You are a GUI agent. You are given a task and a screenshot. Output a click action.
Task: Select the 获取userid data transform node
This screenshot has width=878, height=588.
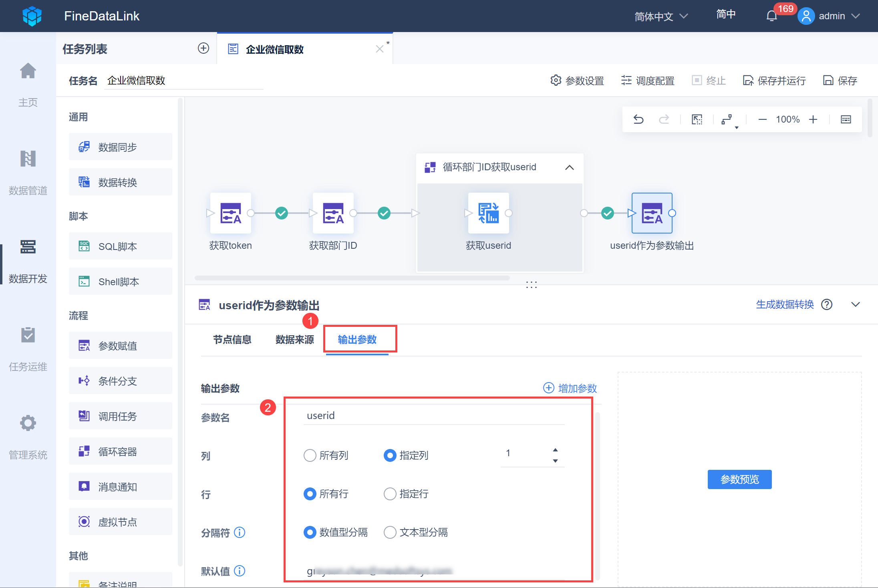[x=488, y=213]
